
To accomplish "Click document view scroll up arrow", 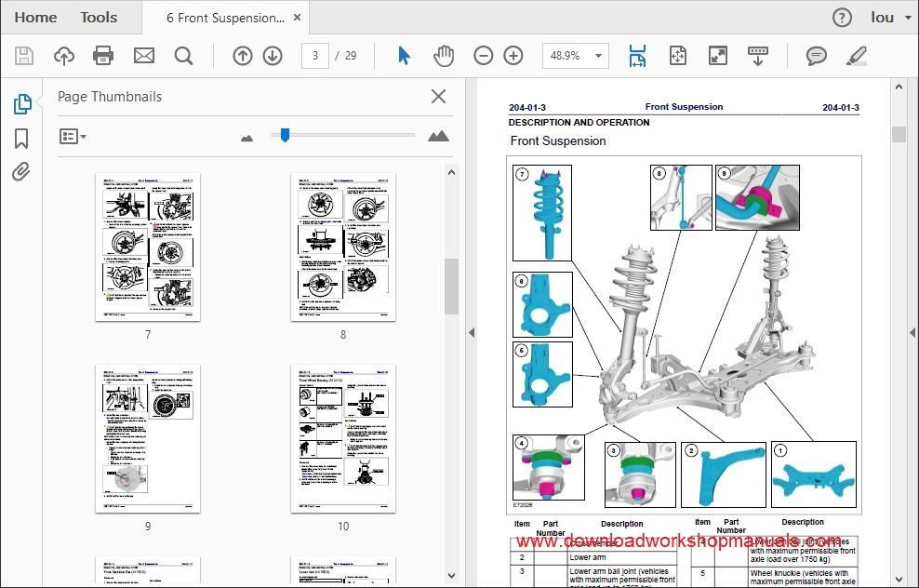I will (x=899, y=87).
